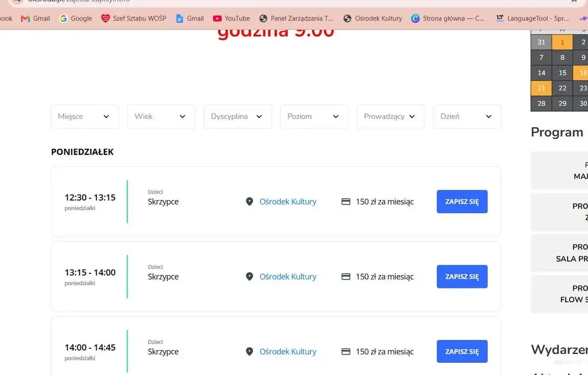Expand the Poziom filter dropdown
The width and height of the screenshot is (588, 375).
(x=314, y=116)
